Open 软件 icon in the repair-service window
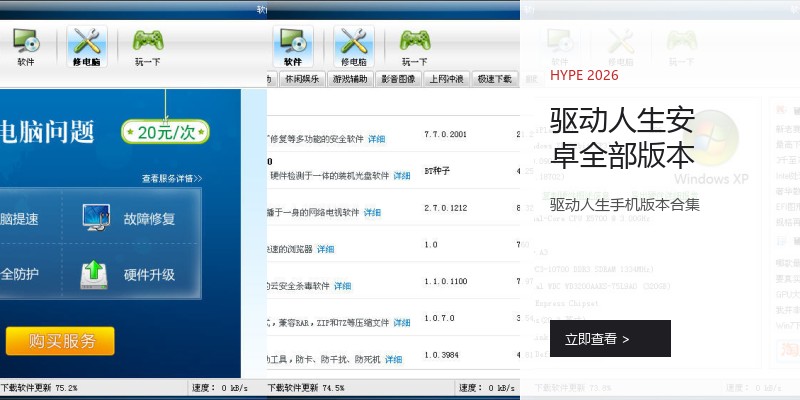Screen dimensions: 800x400 click(x=26, y=46)
